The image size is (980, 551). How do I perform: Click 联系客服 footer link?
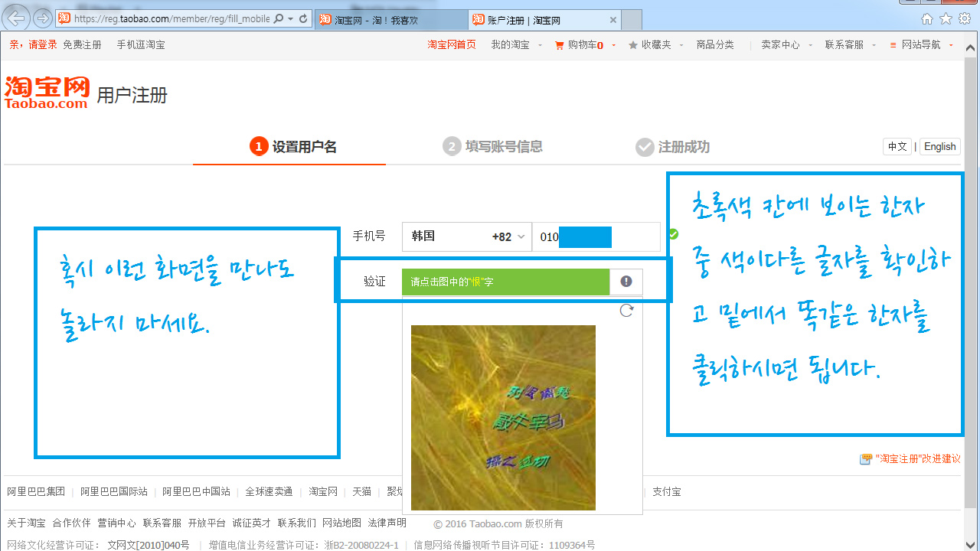(x=162, y=523)
